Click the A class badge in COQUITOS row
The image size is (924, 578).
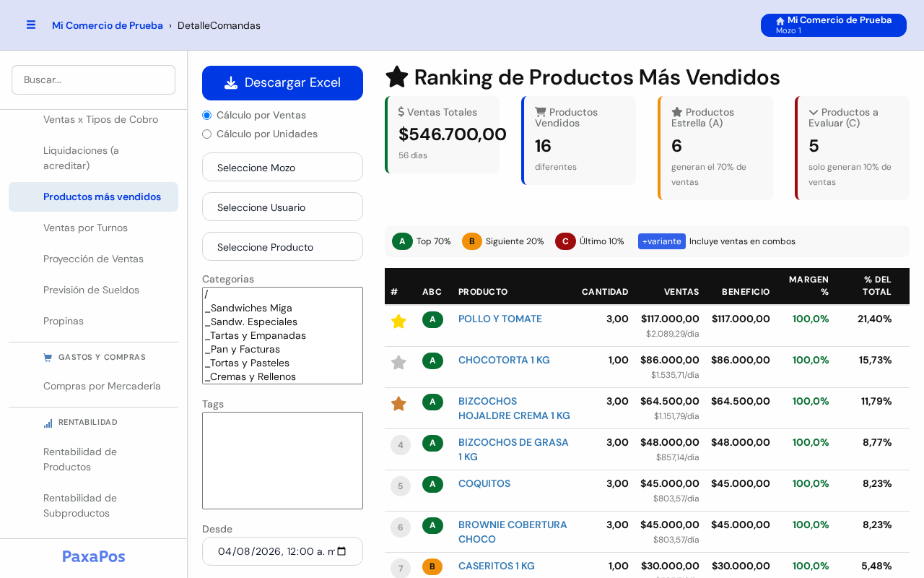pos(432,484)
